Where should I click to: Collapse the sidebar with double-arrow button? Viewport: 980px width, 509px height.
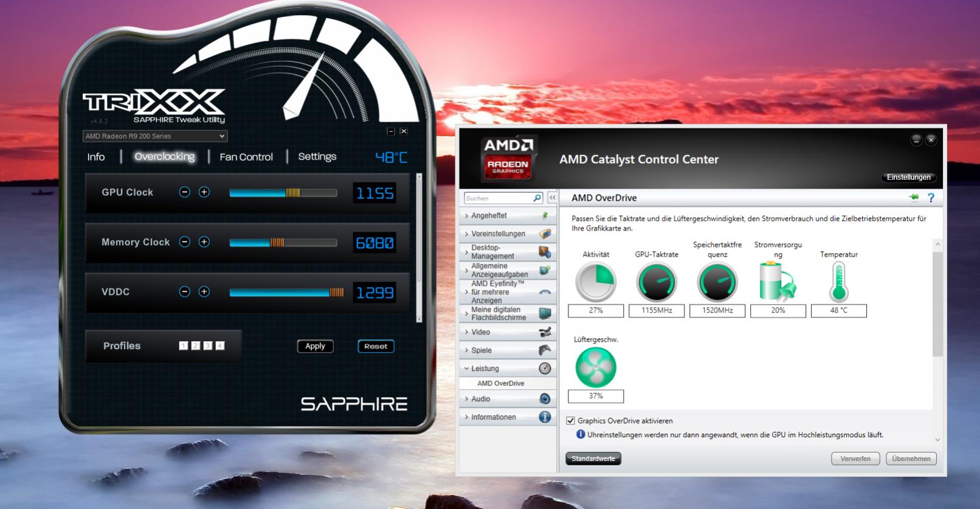(552, 198)
